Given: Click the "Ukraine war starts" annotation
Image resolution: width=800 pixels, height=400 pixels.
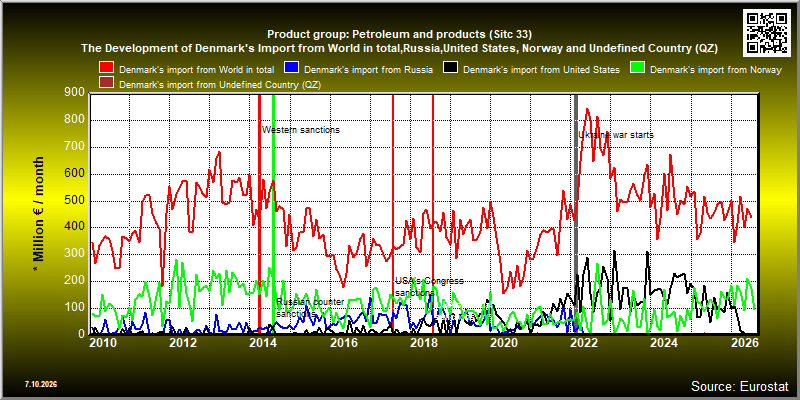Looking at the screenshot, I should coord(616,135).
